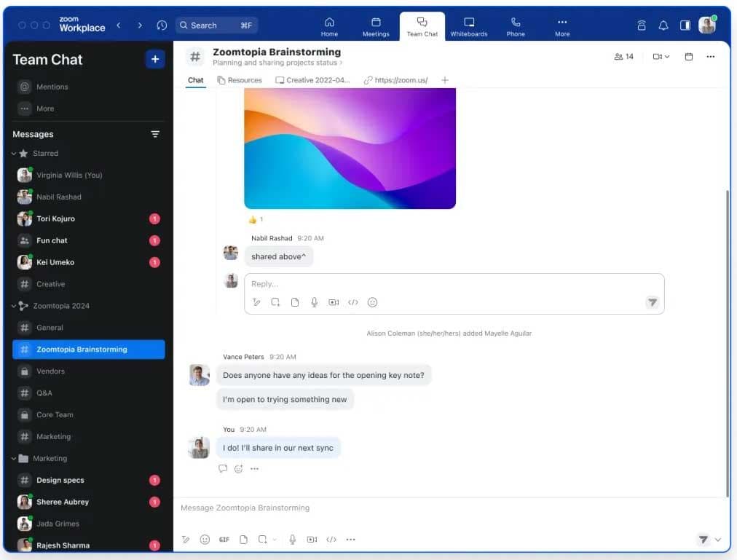Open Tori Kojuro chat
This screenshot has width=737, height=560.
pos(88,218)
